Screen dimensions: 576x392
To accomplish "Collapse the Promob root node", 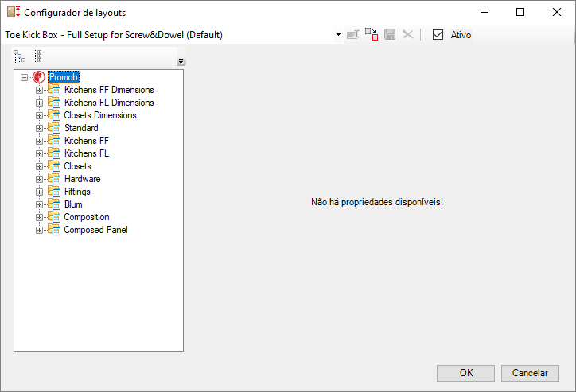I will coord(24,77).
